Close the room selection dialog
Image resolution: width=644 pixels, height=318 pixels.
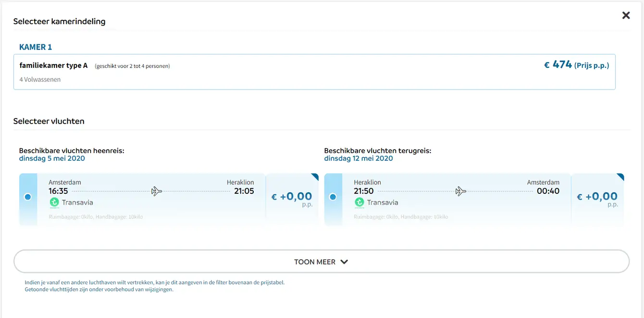point(626,15)
